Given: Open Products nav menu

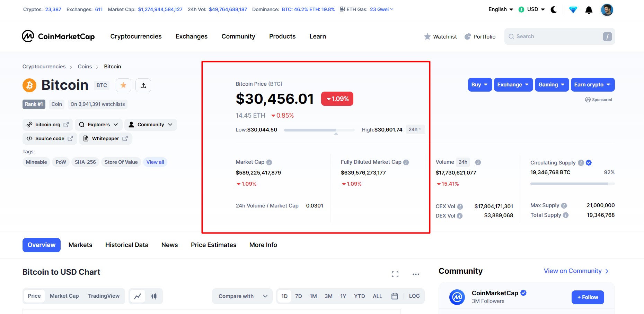Looking at the screenshot, I should (x=282, y=36).
